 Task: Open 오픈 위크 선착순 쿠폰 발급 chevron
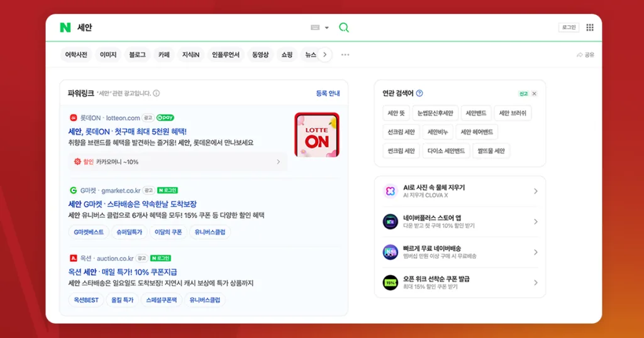536,283
